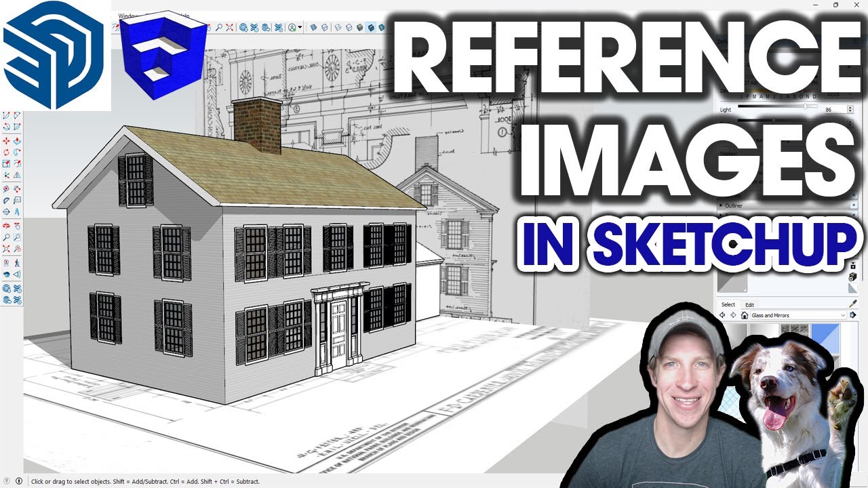Select the Pan hand tool
This screenshot has width=868, height=488.
tap(17, 226)
